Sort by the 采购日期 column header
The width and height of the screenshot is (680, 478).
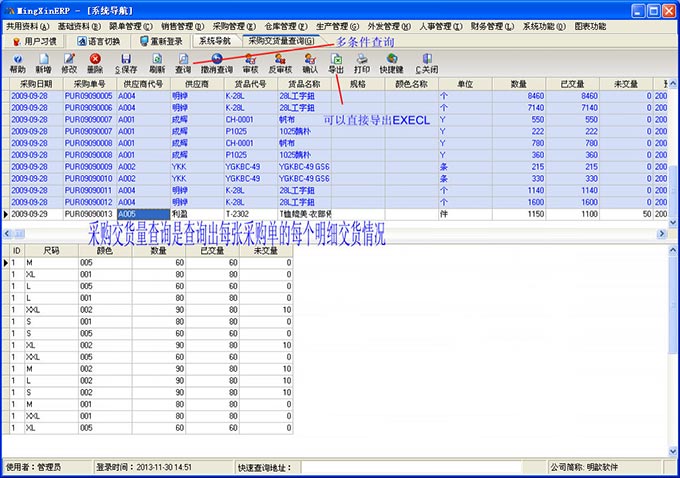[x=36, y=84]
